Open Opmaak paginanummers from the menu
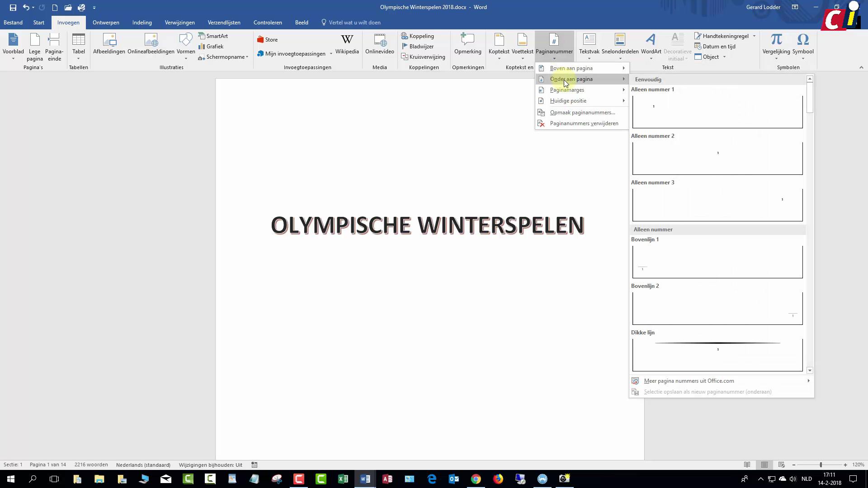The image size is (868, 488). [582, 112]
